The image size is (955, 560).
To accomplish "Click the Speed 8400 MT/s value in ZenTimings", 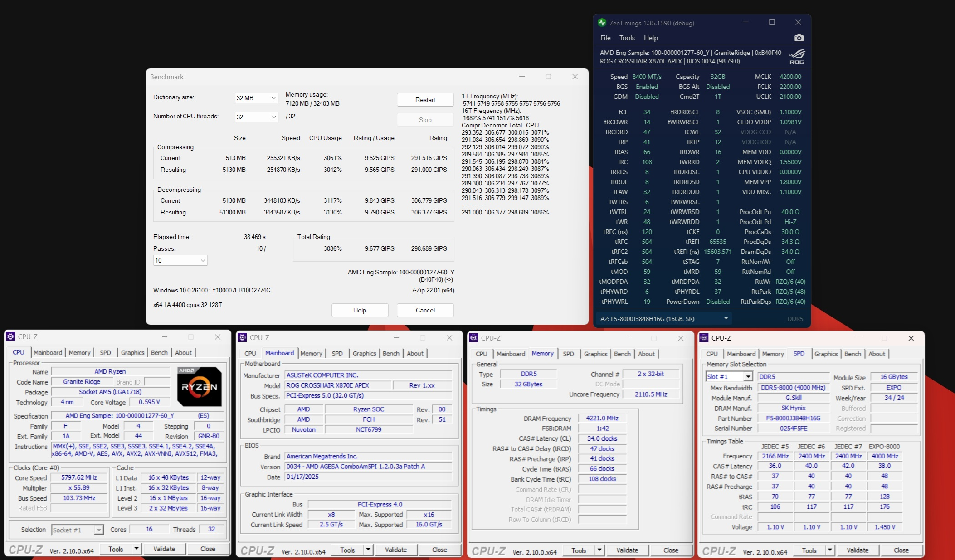I will [x=647, y=77].
